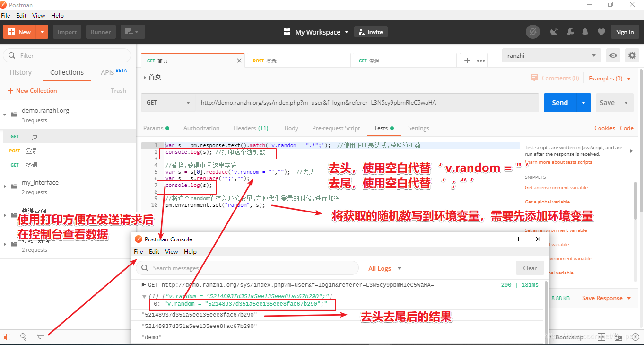This screenshot has width=644, height=345.
Task: Click the Cookies link
Action: [605, 128]
